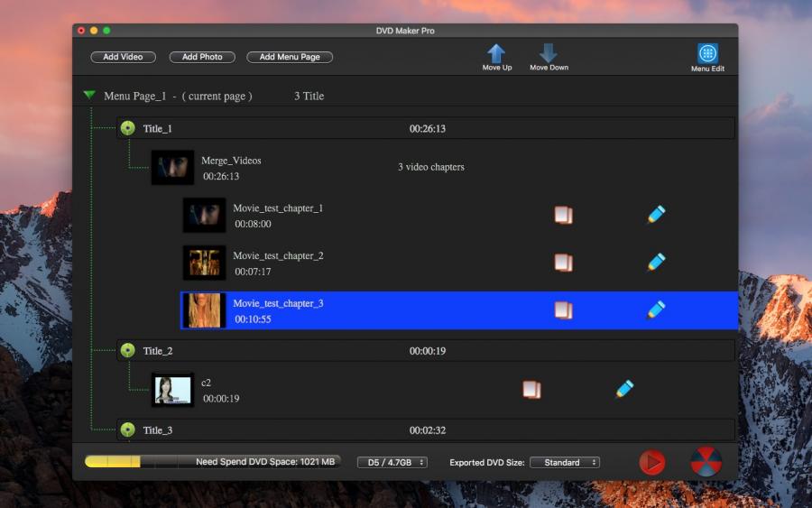Select the Title_1 row

[426, 128]
